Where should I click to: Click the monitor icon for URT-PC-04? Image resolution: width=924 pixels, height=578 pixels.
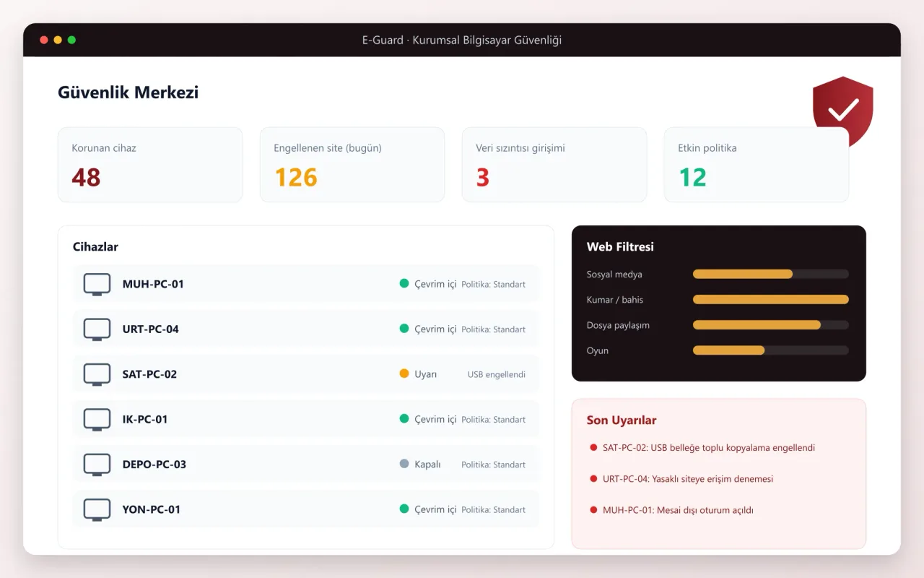coord(97,329)
